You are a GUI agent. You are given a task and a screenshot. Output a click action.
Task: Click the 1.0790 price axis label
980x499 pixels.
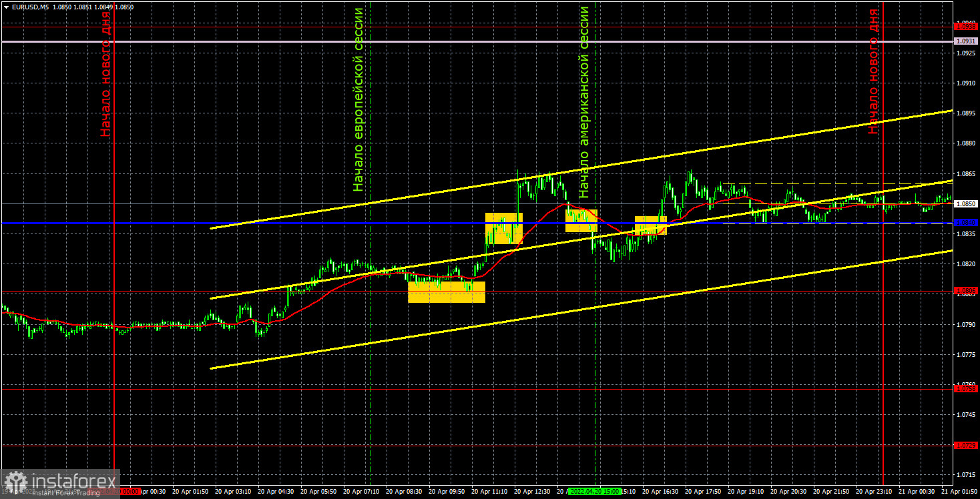click(966, 324)
